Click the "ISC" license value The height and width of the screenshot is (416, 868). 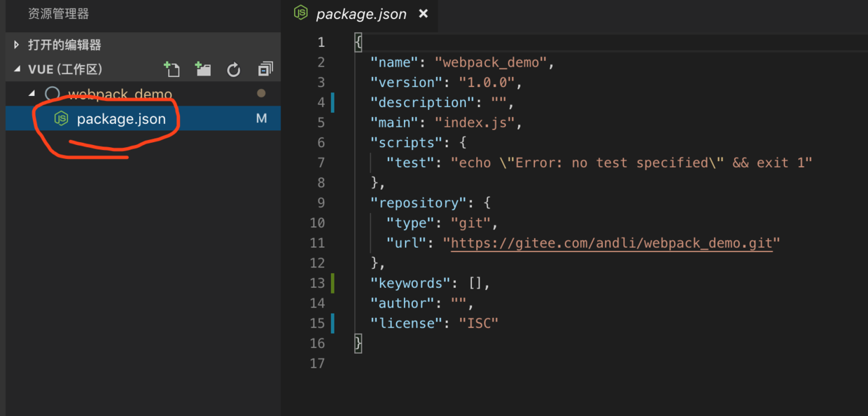click(x=479, y=324)
